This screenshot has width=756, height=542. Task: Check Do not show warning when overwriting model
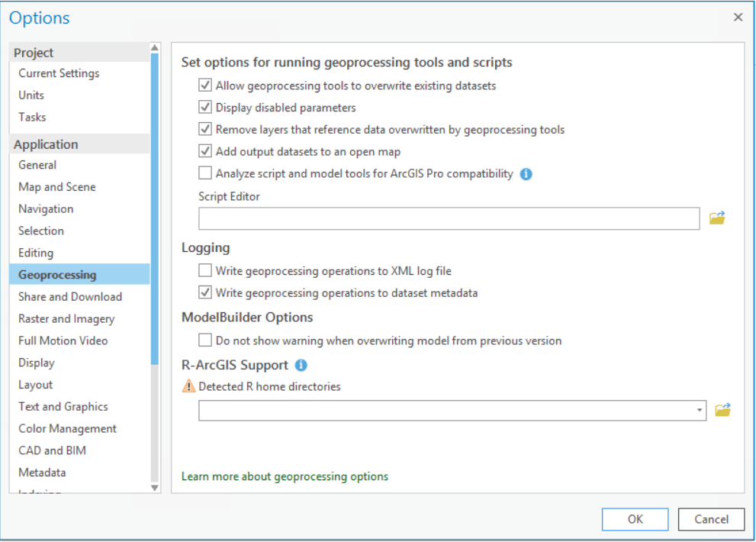pyautogui.click(x=205, y=340)
